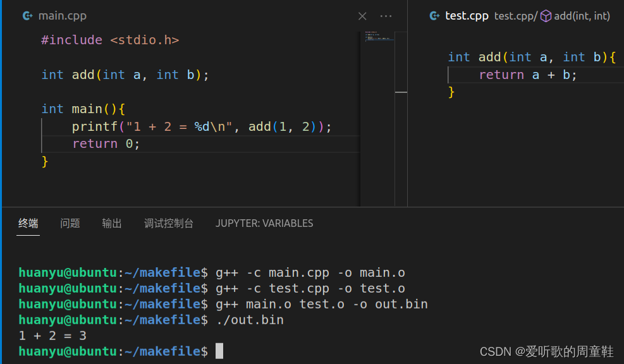Screen dimensions: 624x364
Task: Click the #include <stdio.h> line
Action: point(110,40)
